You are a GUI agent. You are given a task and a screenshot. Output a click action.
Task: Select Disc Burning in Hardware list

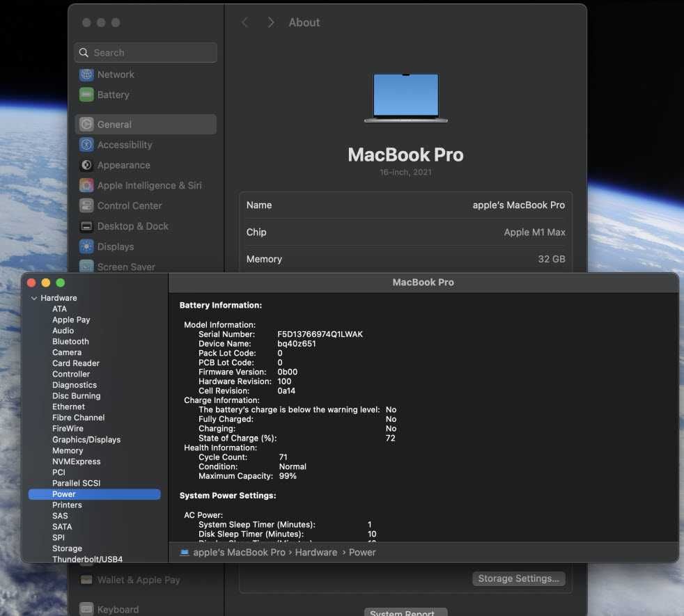pyautogui.click(x=77, y=396)
